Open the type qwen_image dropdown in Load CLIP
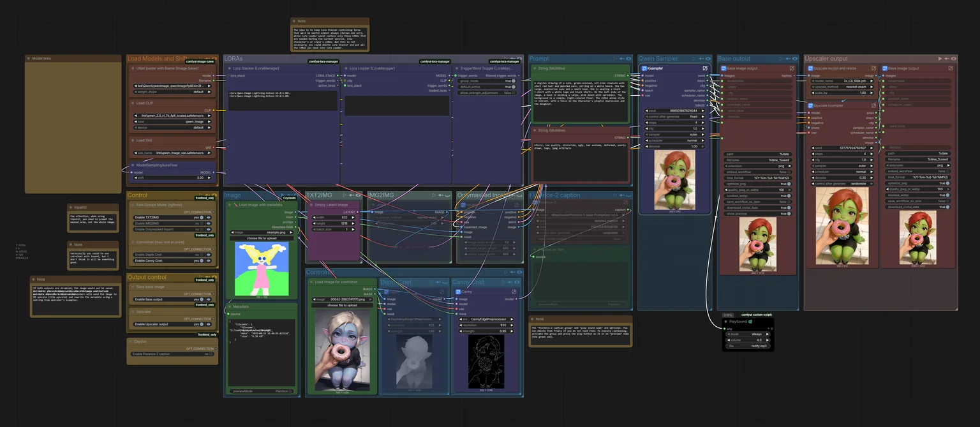The height and width of the screenshot is (427, 980). click(172, 121)
